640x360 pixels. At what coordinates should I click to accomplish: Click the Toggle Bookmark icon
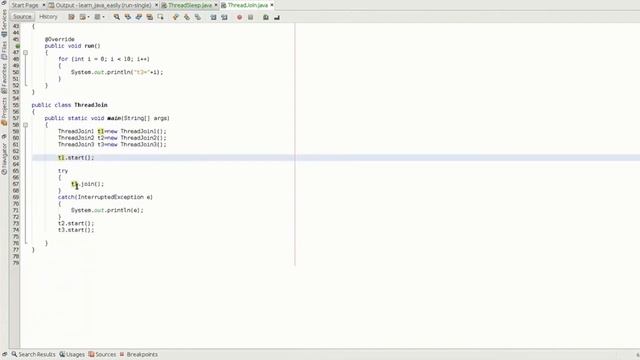point(198,17)
